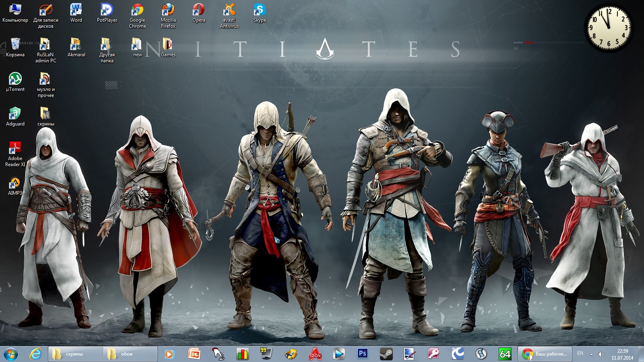Select the Word desktop shortcut
The height and width of the screenshot is (362, 644).
point(76,13)
